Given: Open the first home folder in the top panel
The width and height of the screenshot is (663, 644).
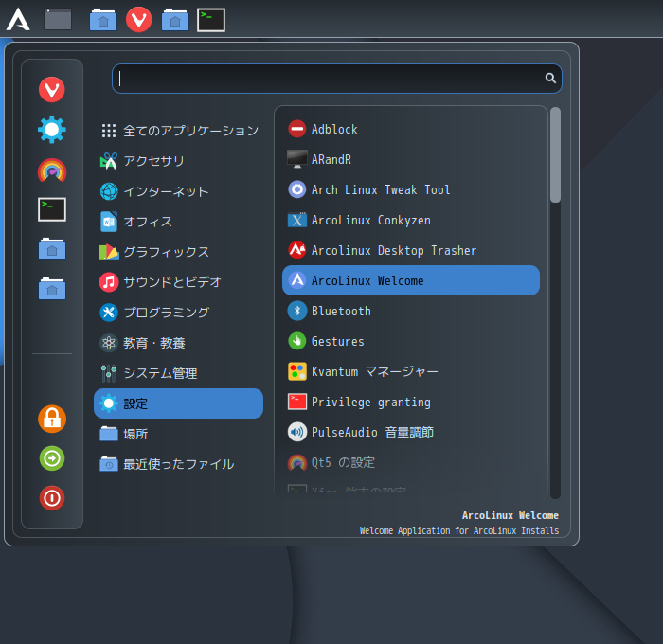Looking at the screenshot, I should tap(103, 20).
